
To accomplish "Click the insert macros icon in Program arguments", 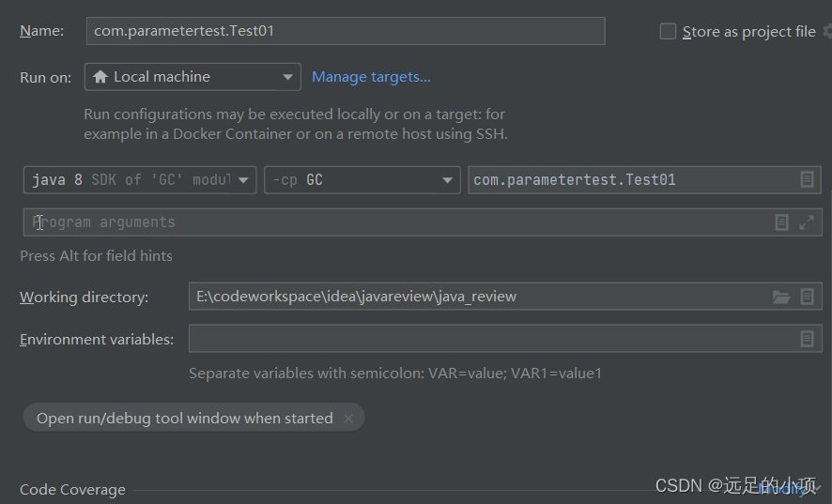I will pyautogui.click(x=781, y=222).
